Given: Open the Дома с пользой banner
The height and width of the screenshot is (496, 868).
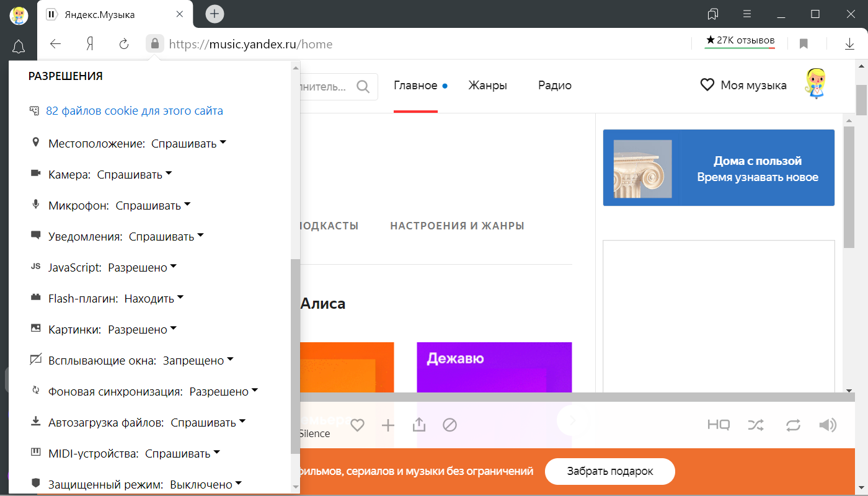Looking at the screenshot, I should pyautogui.click(x=719, y=167).
